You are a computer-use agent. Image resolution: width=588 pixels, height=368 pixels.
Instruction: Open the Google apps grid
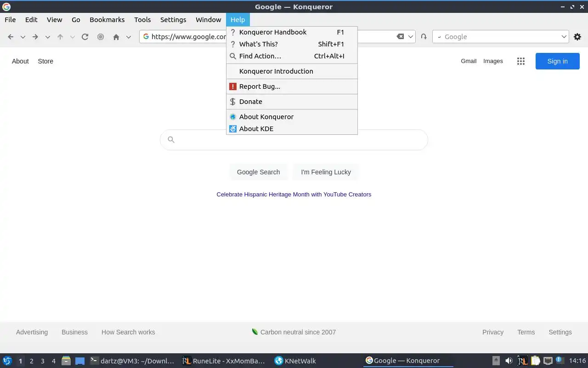pyautogui.click(x=520, y=61)
